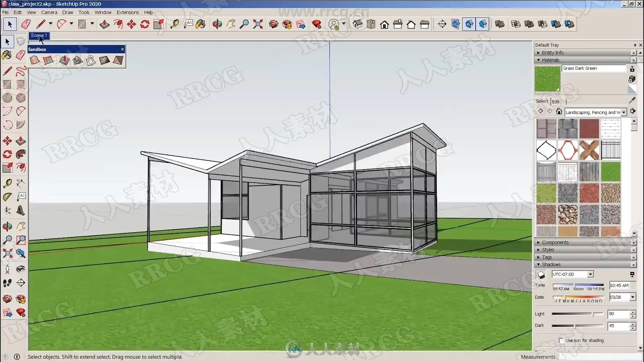Toggle Show/Hide Shadows button
The height and width of the screenshot is (362, 644).
point(541,275)
